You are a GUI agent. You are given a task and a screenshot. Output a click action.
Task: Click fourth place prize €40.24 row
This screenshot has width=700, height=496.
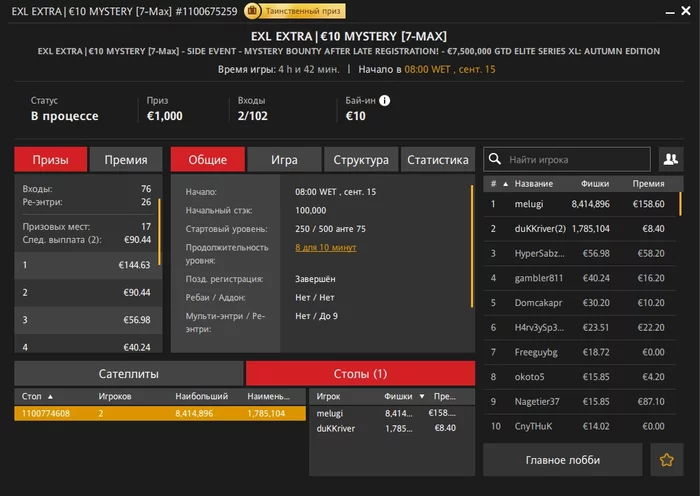87,345
